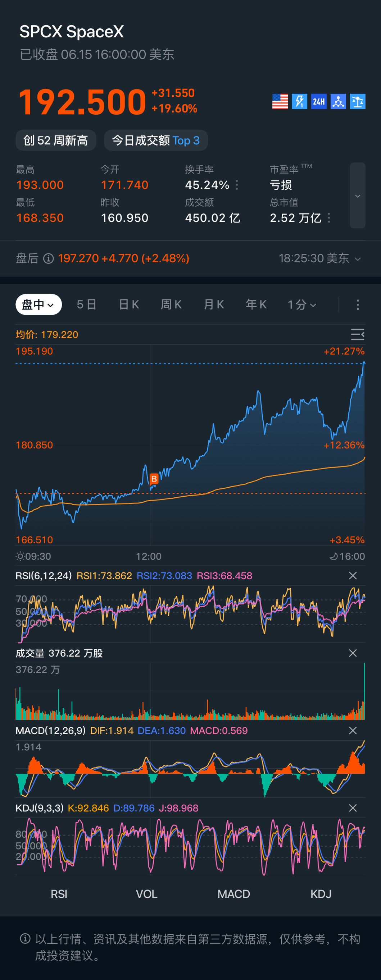Open the network structure icon
Viewport: 381px width, 980px height.
[338, 102]
